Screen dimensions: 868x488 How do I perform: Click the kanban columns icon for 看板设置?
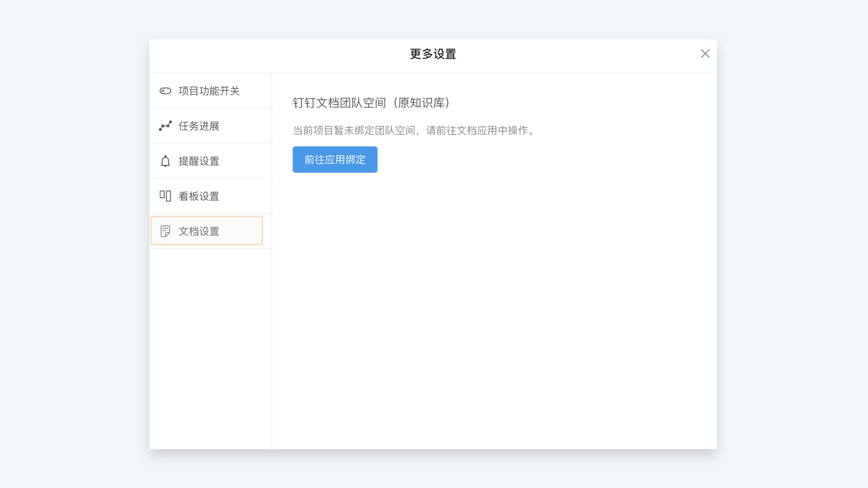[165, 196]
